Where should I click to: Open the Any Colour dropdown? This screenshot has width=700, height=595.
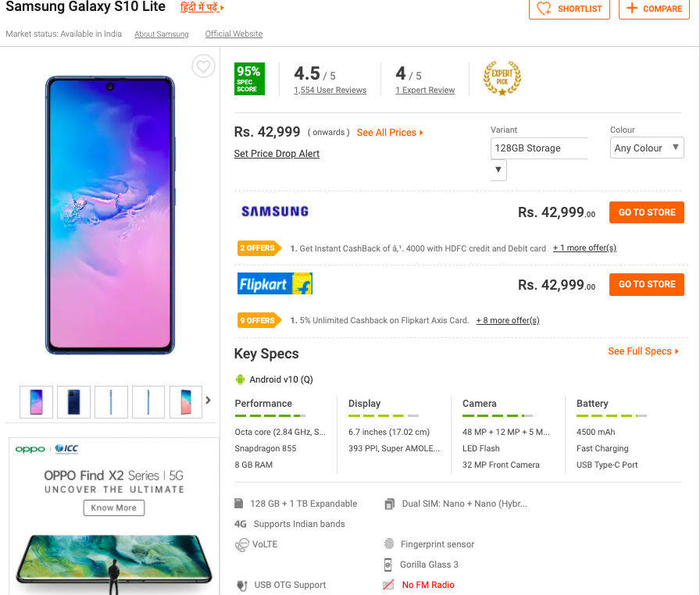(x=646, y=148)
